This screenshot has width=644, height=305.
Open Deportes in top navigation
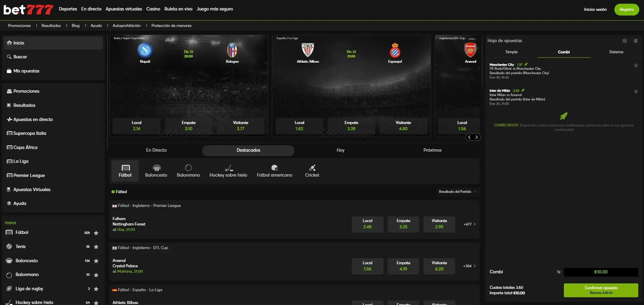(x=68, y=9)
